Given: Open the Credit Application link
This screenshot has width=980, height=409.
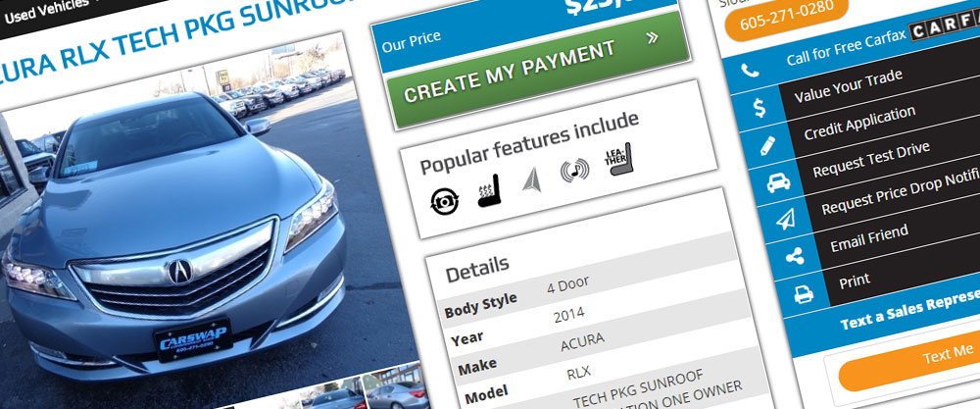Looking at the screenshot, I should 858,124.
